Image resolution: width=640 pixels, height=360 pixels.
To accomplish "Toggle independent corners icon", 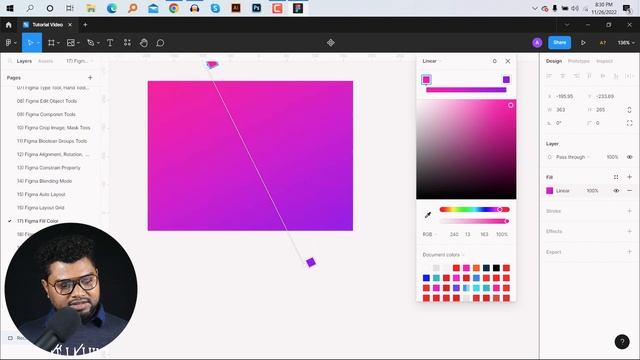I will 629,123.
